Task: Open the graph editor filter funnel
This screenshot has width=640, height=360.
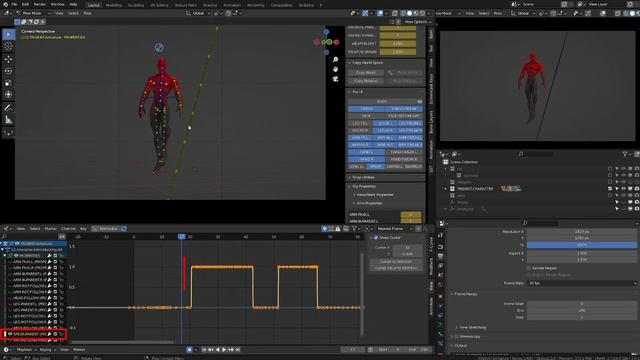Action: [354, 229]
